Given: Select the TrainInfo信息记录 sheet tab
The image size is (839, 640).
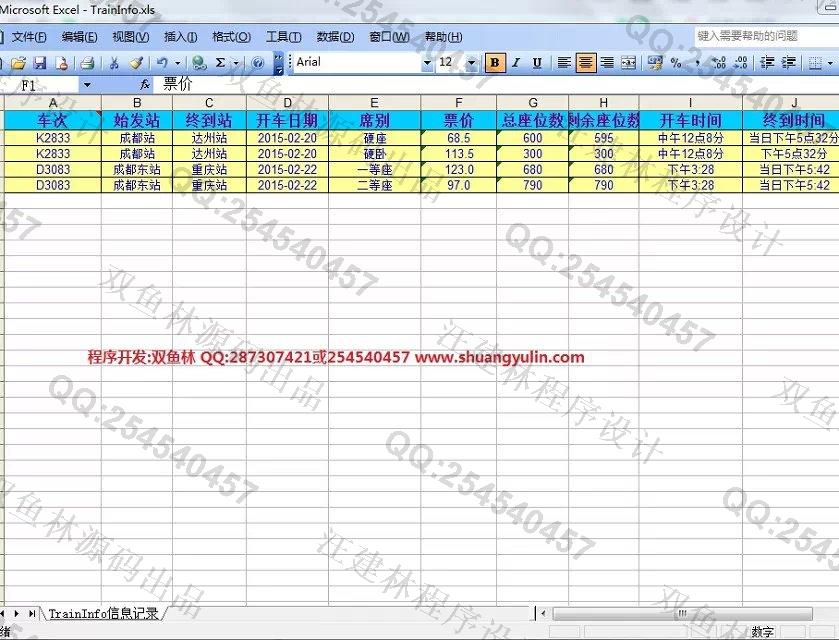Looking at the screenshot, I should point(103,614).
